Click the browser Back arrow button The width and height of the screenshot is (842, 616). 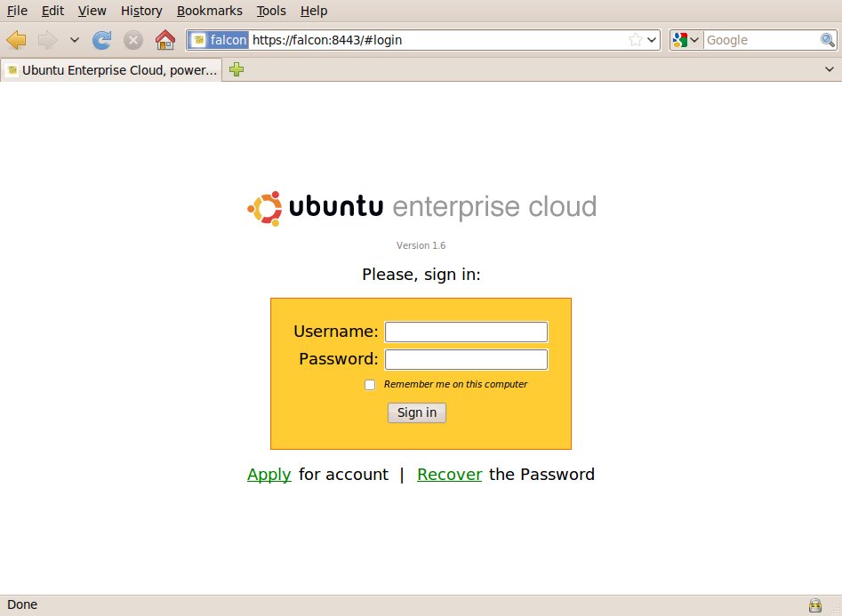[16, 40]
